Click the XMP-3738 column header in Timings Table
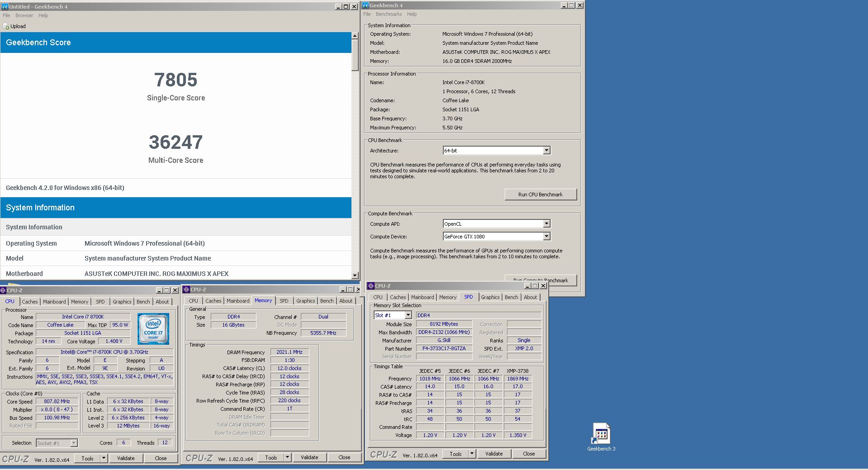 517,371
